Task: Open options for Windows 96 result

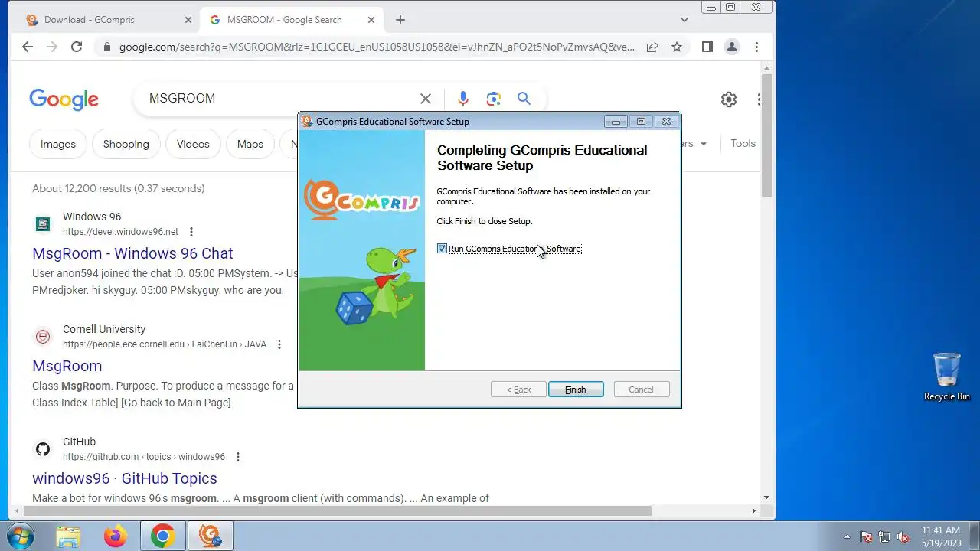Action: tap(191, 232)
